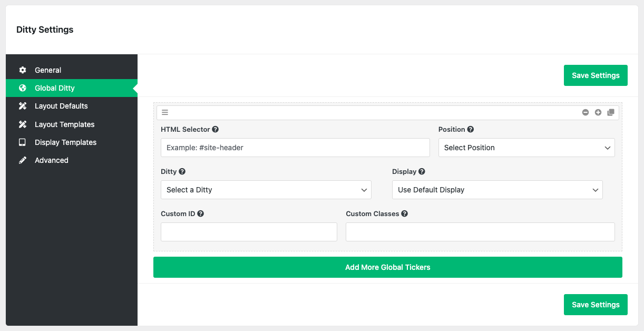Expand the Use Default Display dropdown

tap(497, 190)
